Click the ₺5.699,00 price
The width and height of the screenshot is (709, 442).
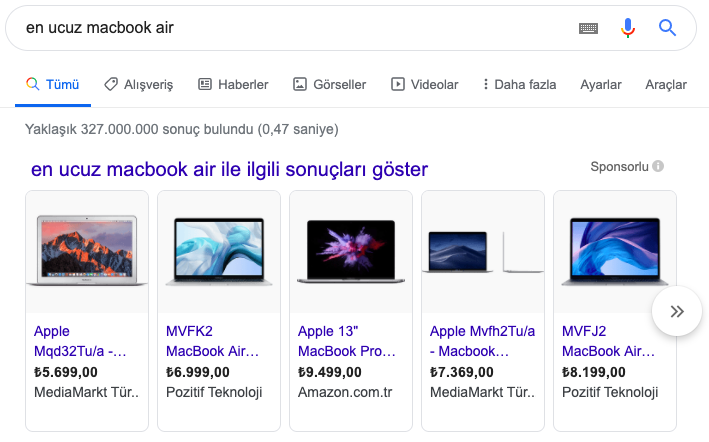(x=66, y=372)
